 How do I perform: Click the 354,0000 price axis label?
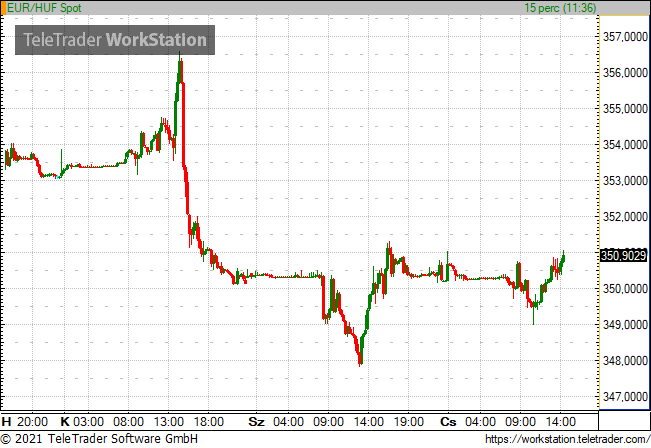(625, 145)
